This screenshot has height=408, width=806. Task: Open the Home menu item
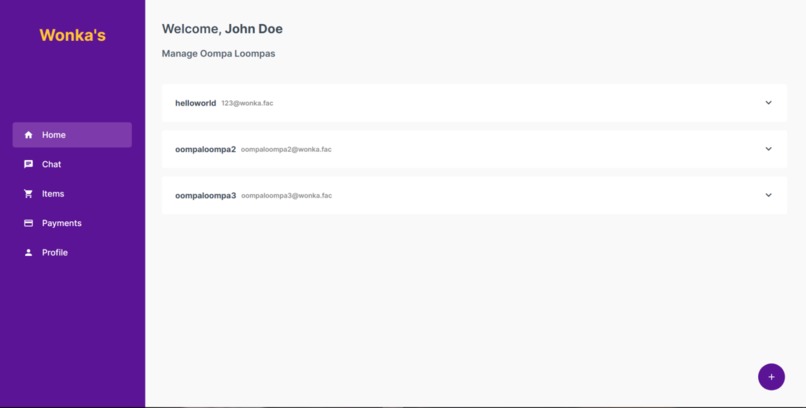[72, 135]
